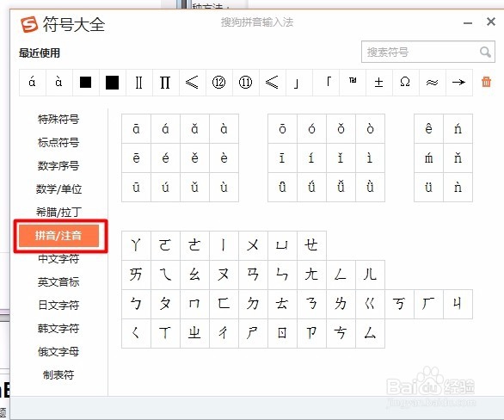Open the 中文字符 category
504x420 pixels.
pyautogui.click(x=58, y=258)
